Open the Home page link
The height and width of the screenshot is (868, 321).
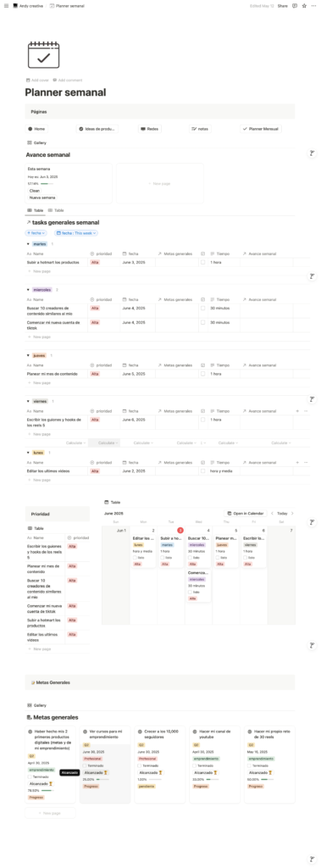(x=36, y=129)
